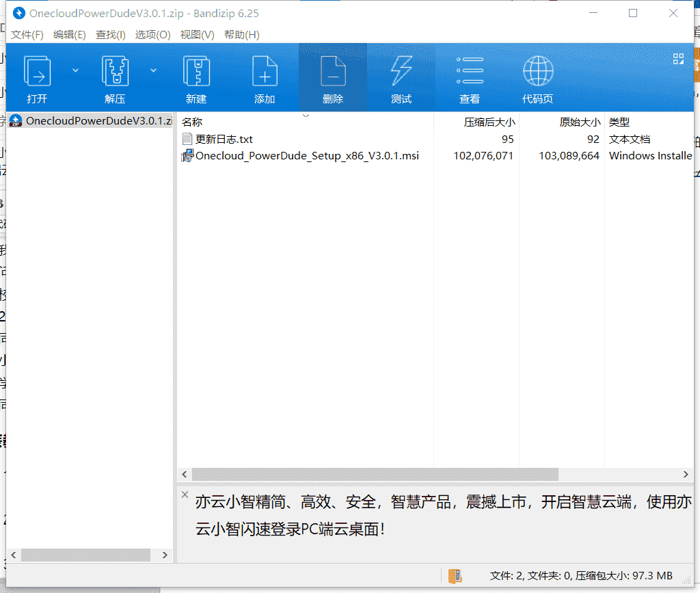700x593 pixels.
Task: Open the 文件(F) menu
Action: point(27,35)
